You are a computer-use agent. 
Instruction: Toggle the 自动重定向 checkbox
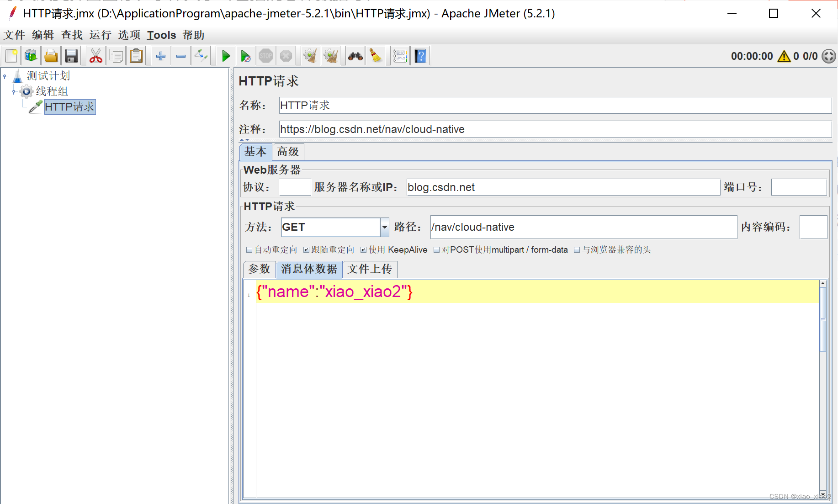(x=249, y=250)
